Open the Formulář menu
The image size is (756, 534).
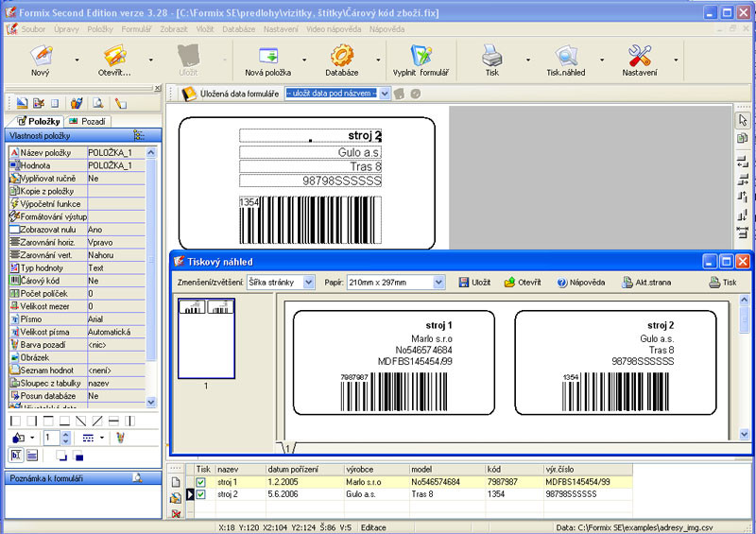(x=136, y=29)
